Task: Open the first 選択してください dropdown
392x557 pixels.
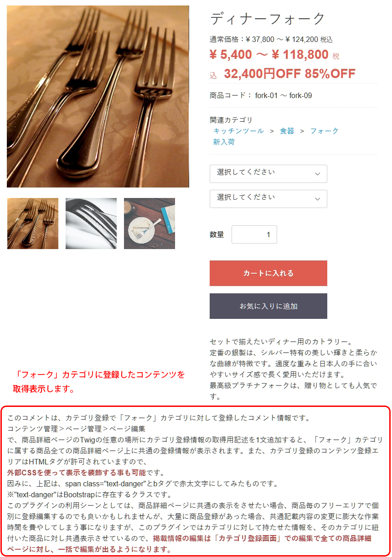Action: click(268, 174)
